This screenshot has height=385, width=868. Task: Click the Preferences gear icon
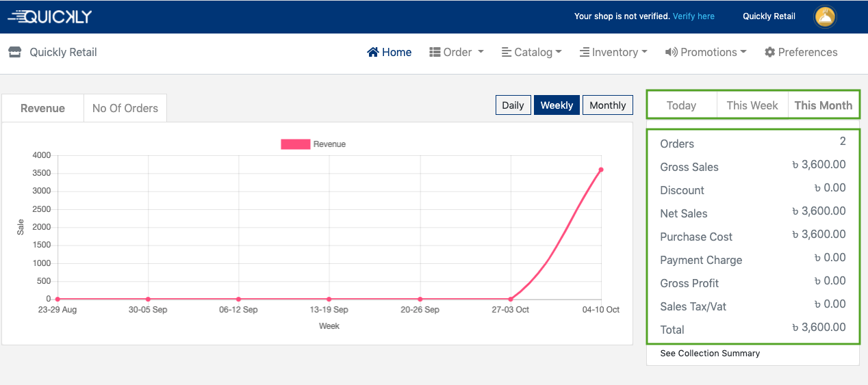click(769, 52)
